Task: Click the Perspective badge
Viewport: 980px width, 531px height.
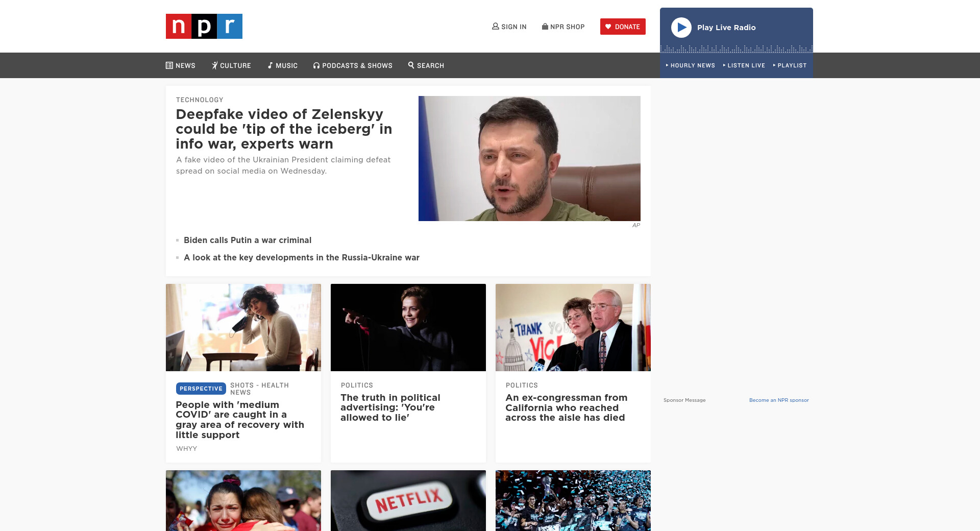Action: coord(201,389)
